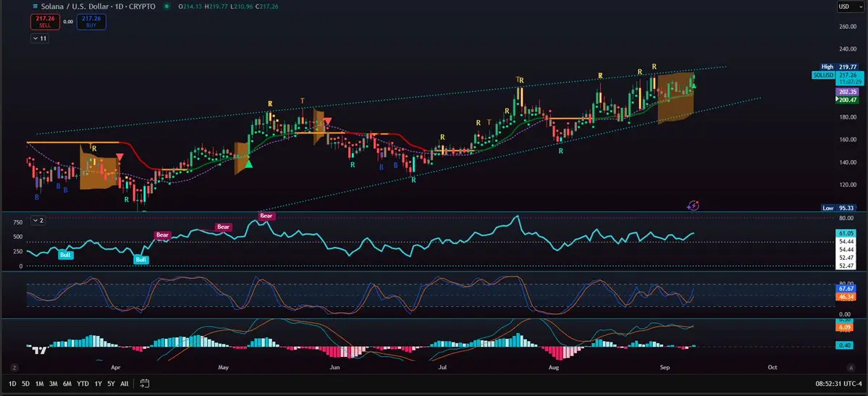Click the Apr label on time axis

click(116, 367)
